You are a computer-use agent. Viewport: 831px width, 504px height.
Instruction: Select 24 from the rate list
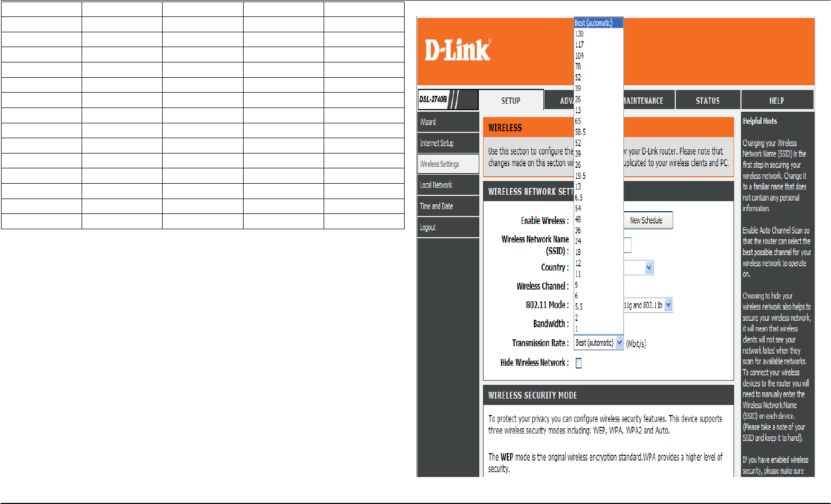tap(598, 241)
